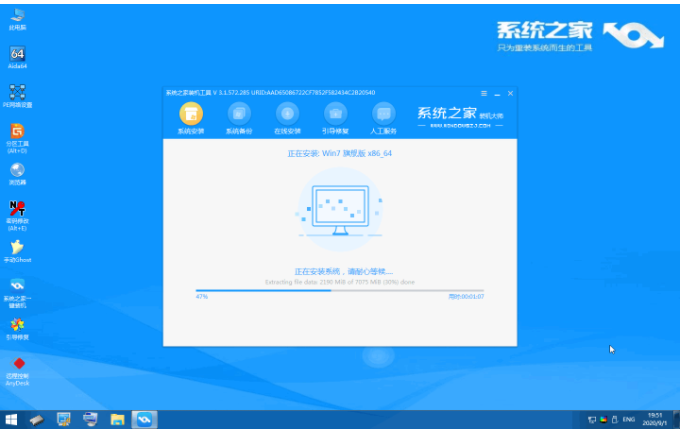Launch the 手动Ghost desktop shortcut
Image resolution: width=684 pixels, height=432 pixels.
(18, 248)
